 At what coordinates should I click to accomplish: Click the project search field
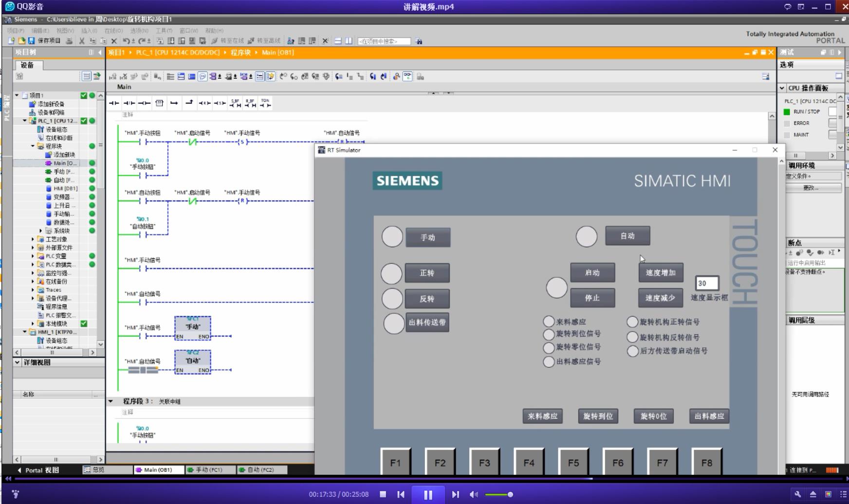point(384,41)
